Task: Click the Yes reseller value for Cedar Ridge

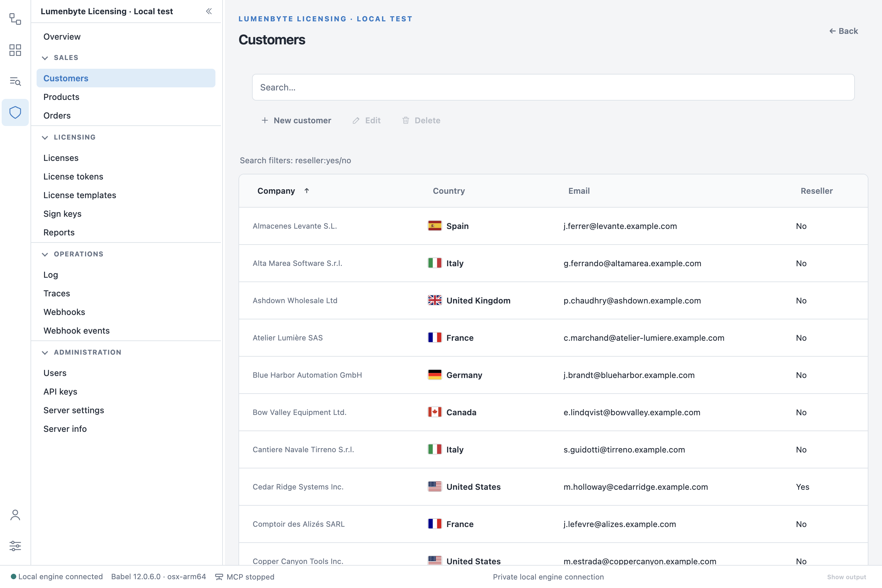Action: (802, 487)
